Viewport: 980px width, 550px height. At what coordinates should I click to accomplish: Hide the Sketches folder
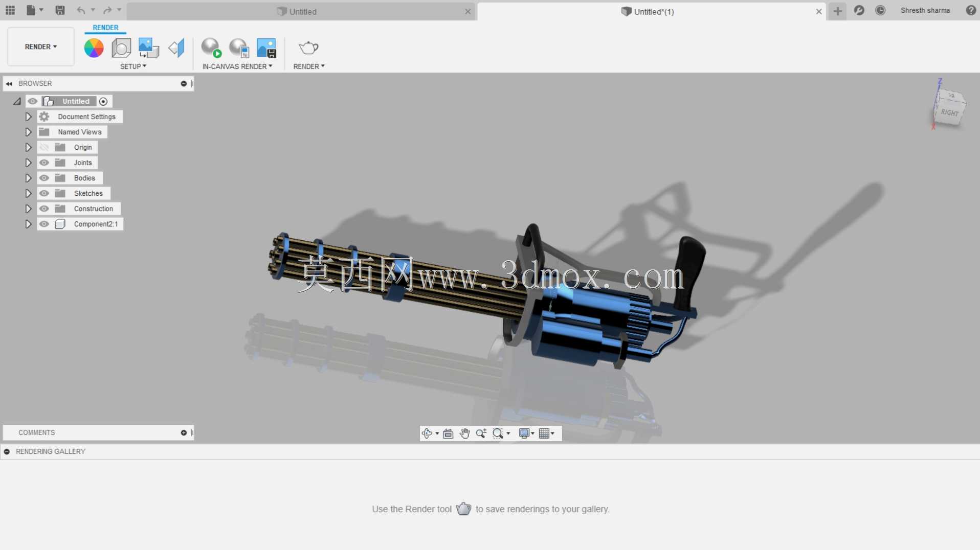click(44, 193)
